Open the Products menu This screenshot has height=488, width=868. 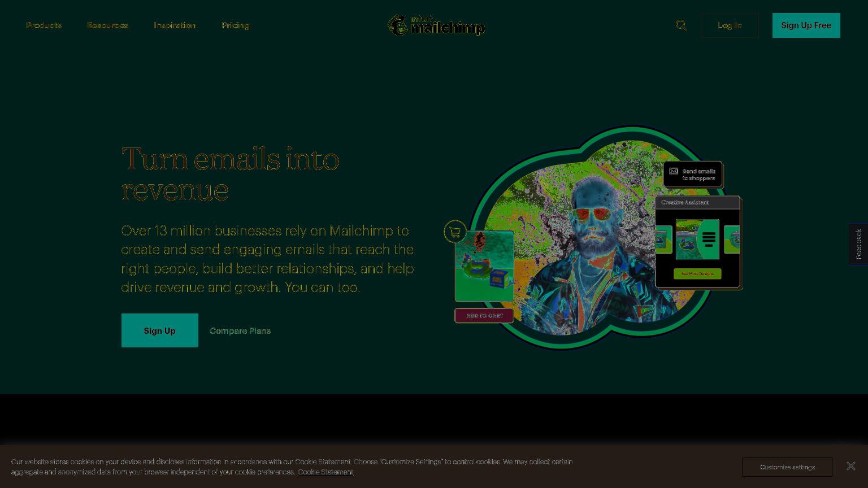(x=44, y=25)
